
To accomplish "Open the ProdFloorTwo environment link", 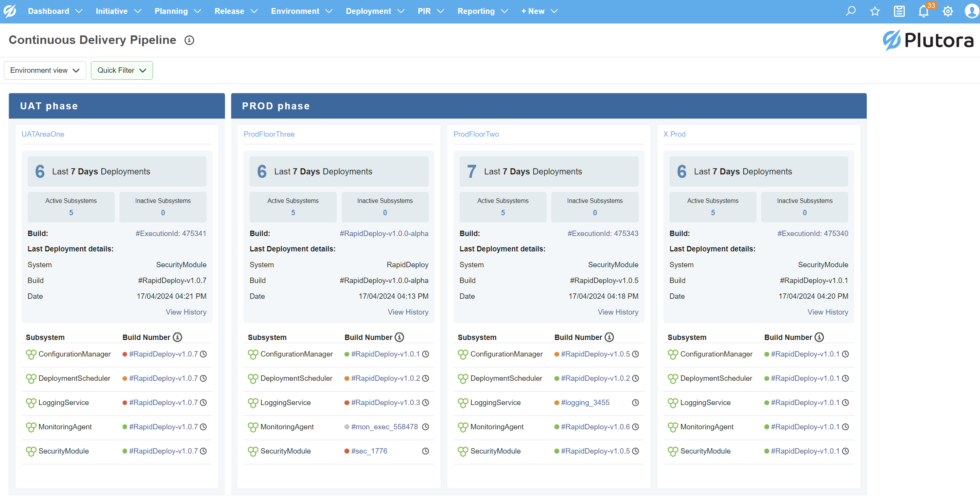I will (x=476, y=134).
